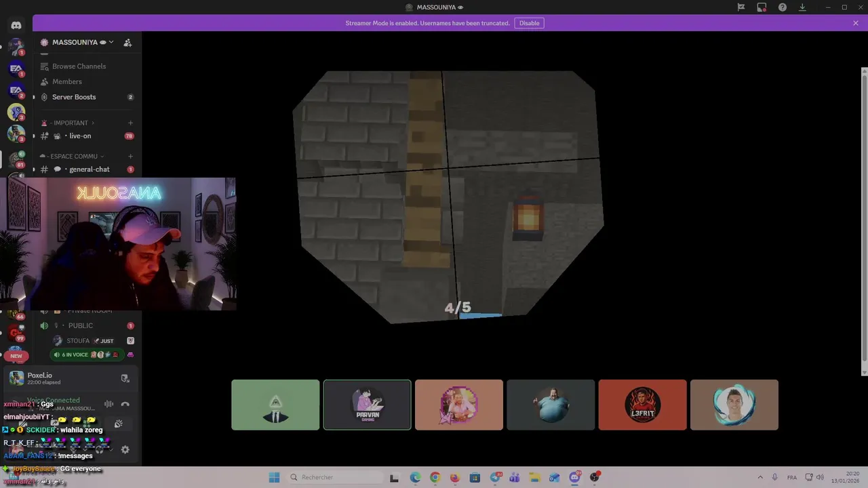
Task: Open the blue creature avatar server
Action: (16, 112)
